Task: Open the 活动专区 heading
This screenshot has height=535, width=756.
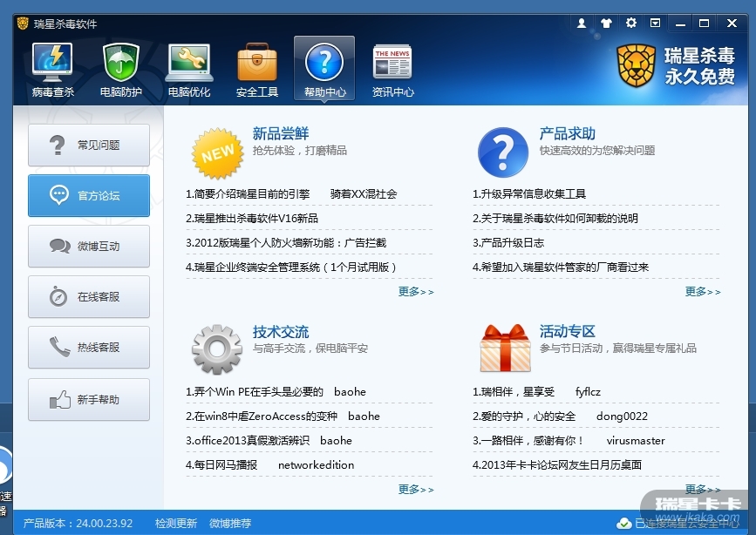Action: [x=568, y=331]
